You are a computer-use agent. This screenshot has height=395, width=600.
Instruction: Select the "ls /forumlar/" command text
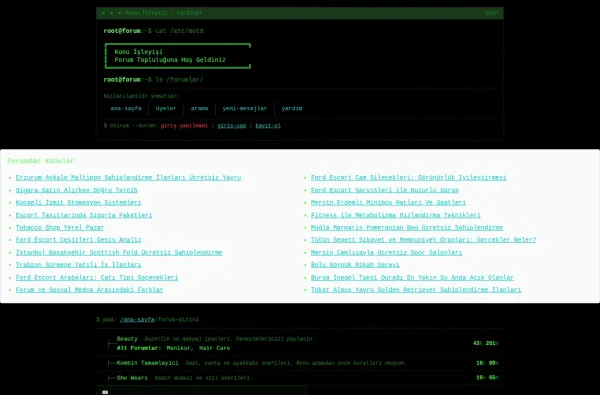179,80
